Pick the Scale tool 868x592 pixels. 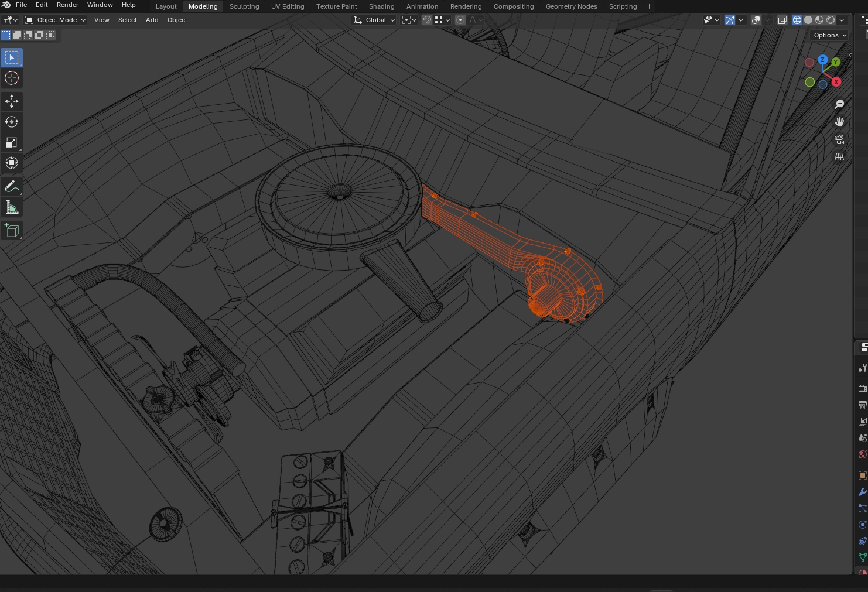point(12,143)
